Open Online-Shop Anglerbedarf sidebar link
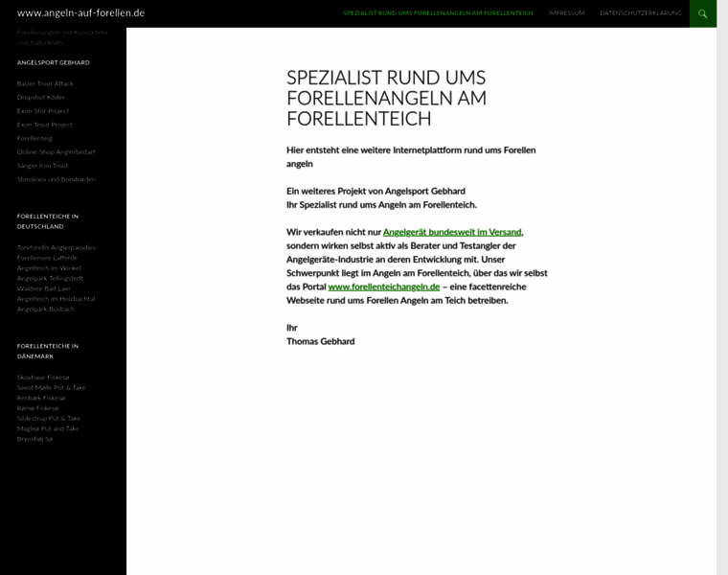 pyautogui.click(x=57, y=151)
